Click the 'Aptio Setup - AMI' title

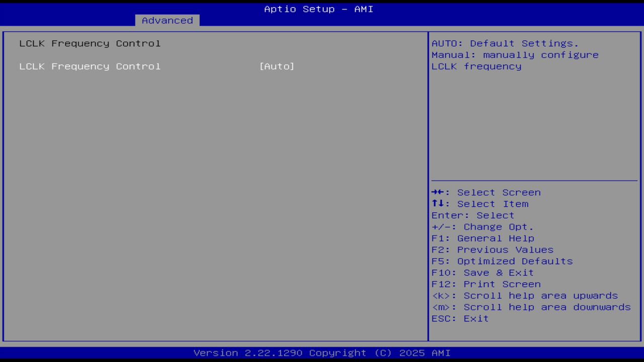319,9
